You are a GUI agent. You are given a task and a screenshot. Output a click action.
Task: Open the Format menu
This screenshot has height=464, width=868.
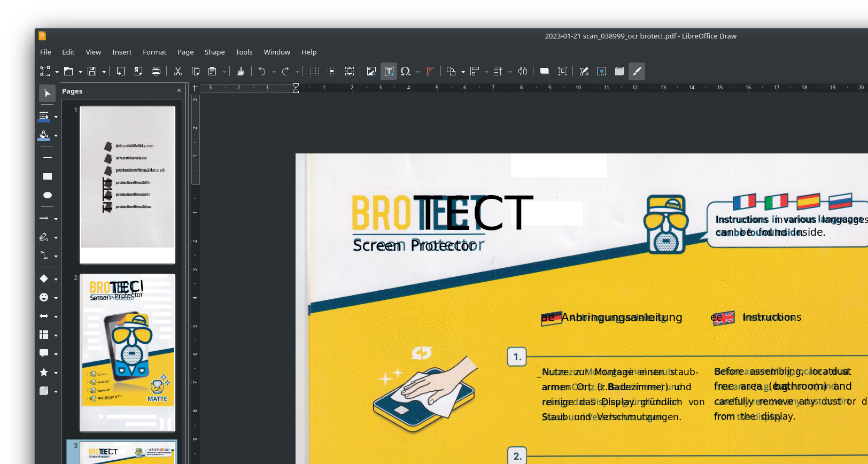click(154, 52)
